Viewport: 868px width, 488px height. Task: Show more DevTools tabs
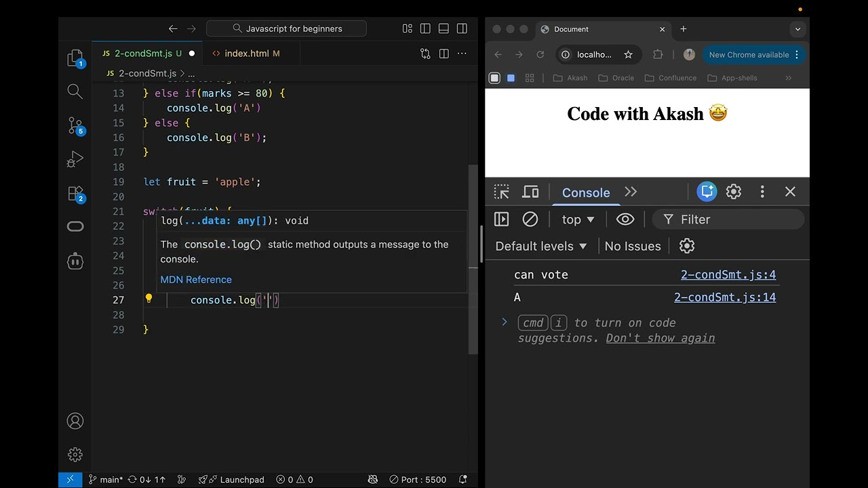tap(631, 192)
